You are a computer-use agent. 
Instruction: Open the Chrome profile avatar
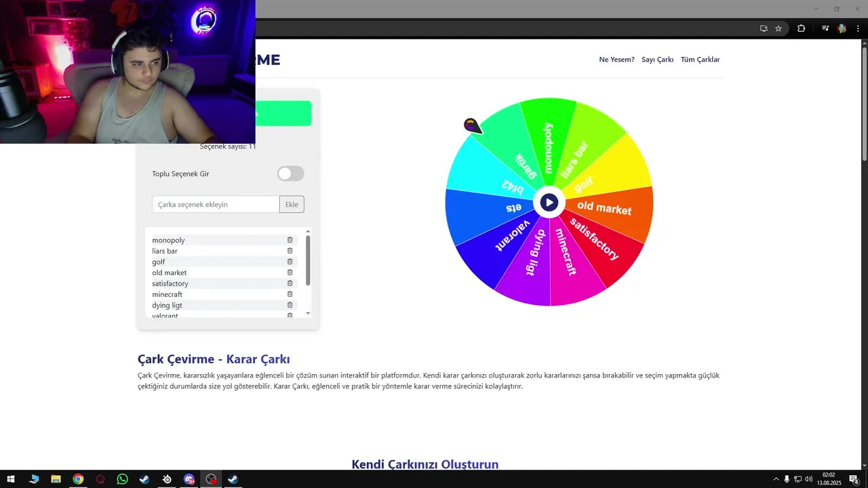[x=842, y=28]
